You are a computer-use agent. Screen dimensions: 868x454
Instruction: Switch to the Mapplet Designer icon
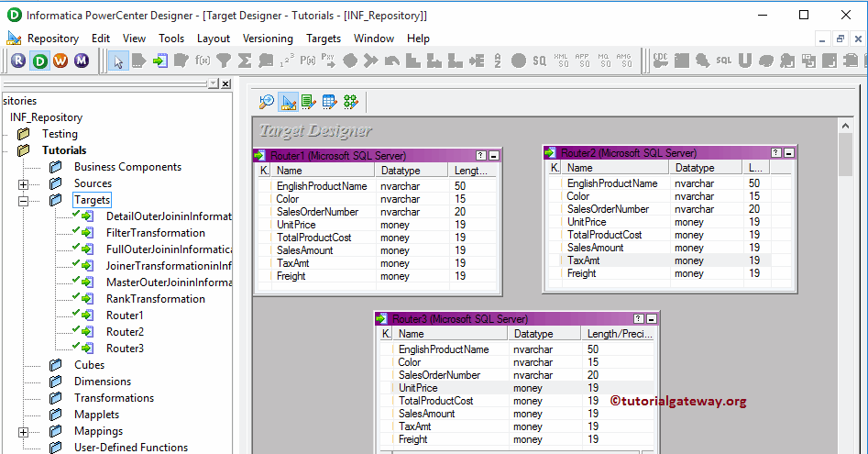(x=329, y=102)
